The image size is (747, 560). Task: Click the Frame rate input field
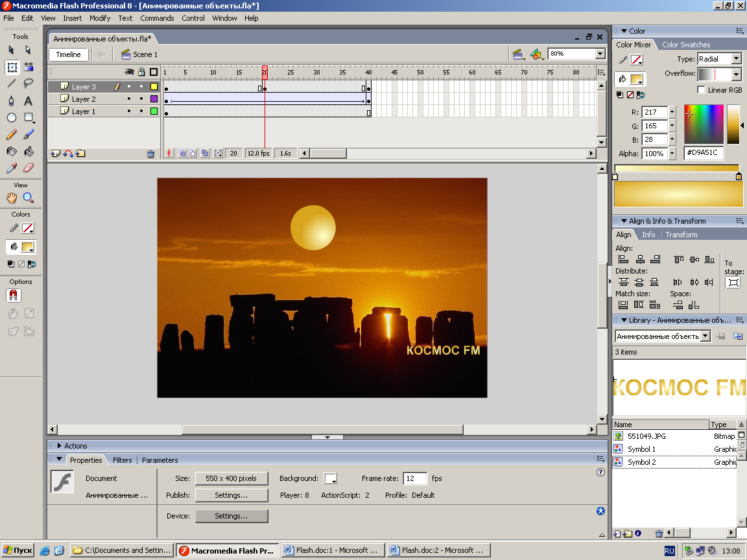[x=414, y=478]
